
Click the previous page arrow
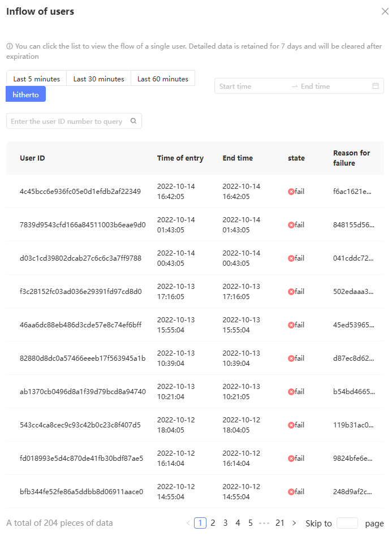pyautogui.click(x=188, y=523)
